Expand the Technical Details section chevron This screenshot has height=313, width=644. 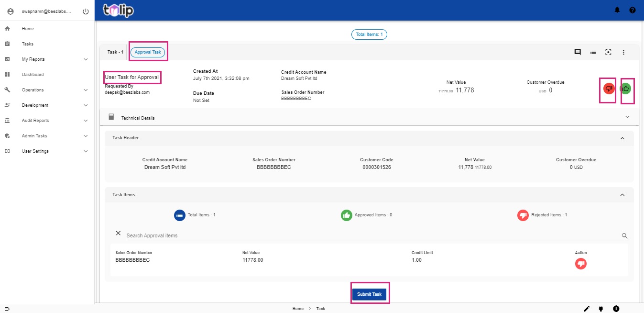click(x=627, y=117)
